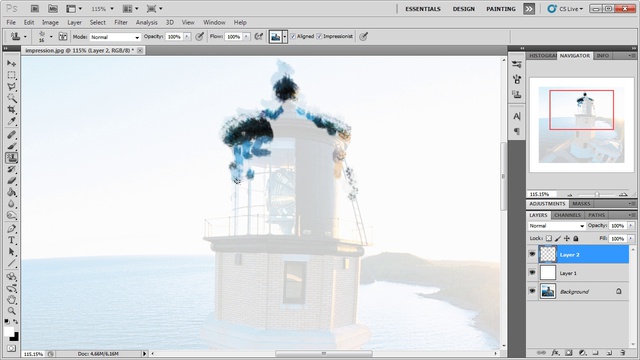Screen dimensions: 640x360
Task: Select the Eraser tool
Action: 11,180
